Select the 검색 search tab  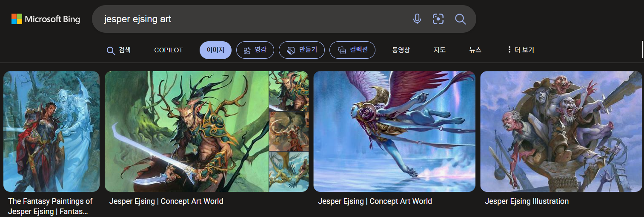pyautogui.click(x=119, y=50)
